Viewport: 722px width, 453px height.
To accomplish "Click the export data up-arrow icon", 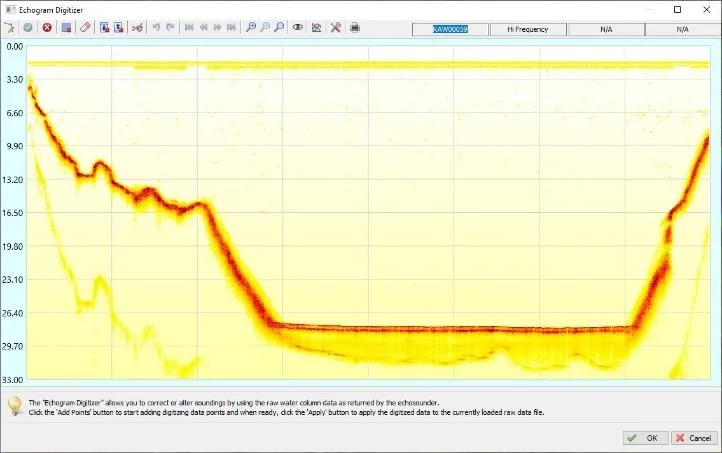I will [118, 28].
